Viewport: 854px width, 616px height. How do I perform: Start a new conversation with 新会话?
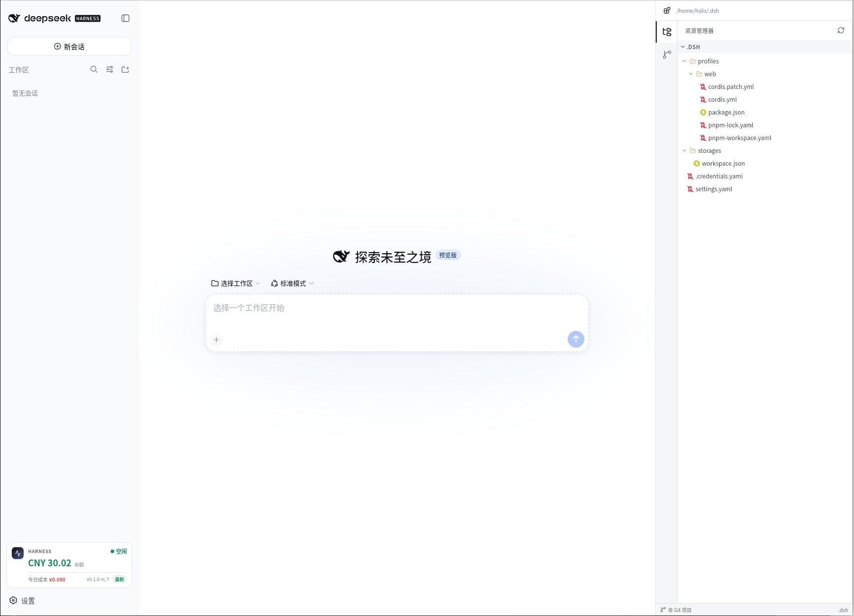[x=69, y=46]
